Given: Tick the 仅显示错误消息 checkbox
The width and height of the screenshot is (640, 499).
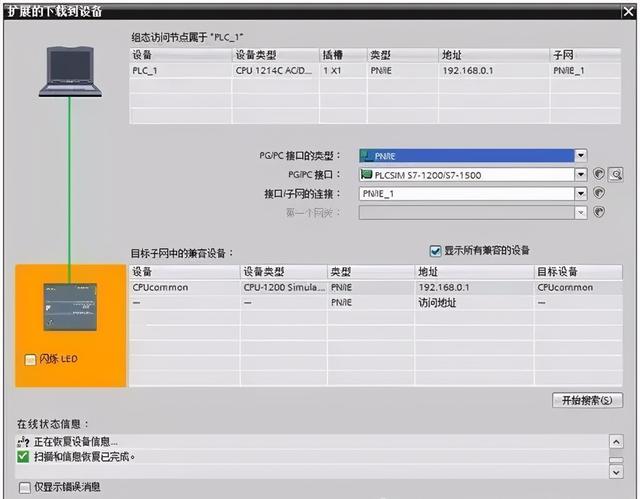Looking at the screenshot, I should coord(24,487).
